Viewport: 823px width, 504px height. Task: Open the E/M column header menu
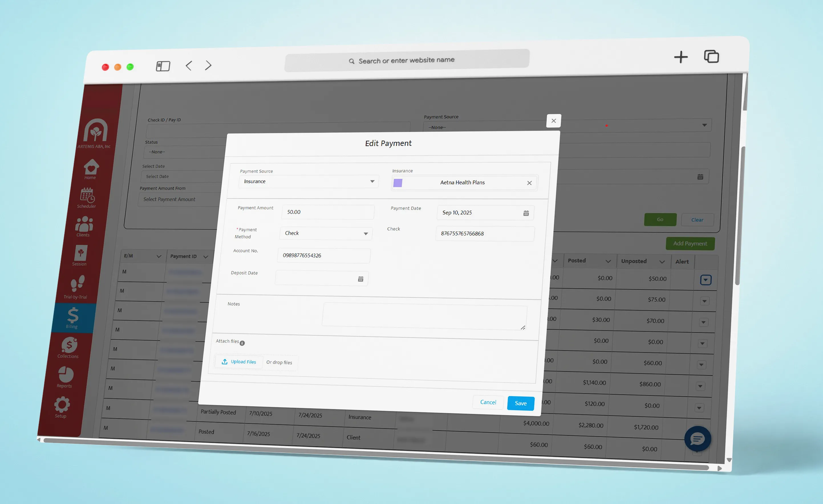pos(159,256)
